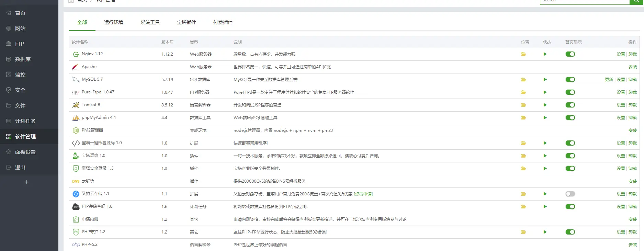Image resolution: width=644 pixels, height=251 pixels.
Task: Click 安装 for 云解析
Action: coord(633,181)
